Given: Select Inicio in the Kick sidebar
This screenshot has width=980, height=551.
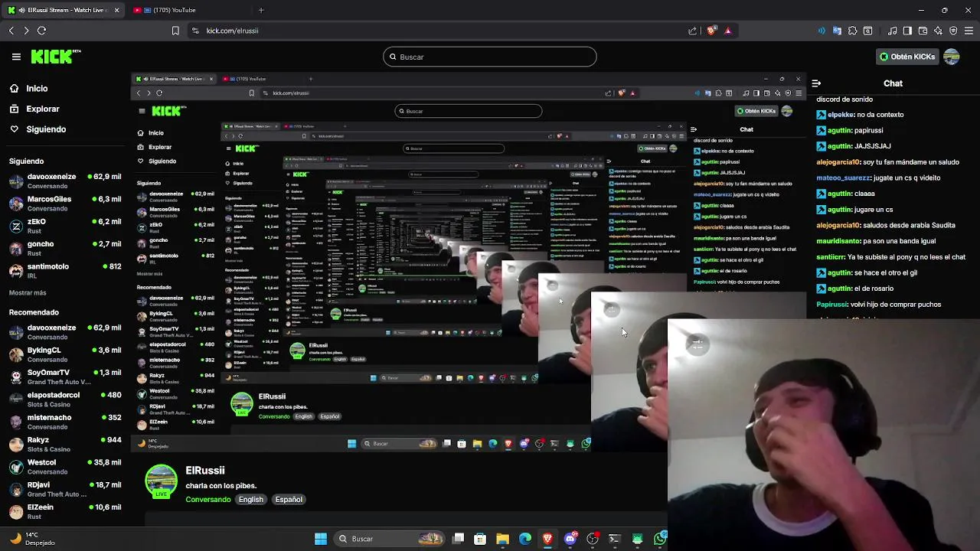Looking at the screenshot, I should pyautogui.click(x=37, y=88).
